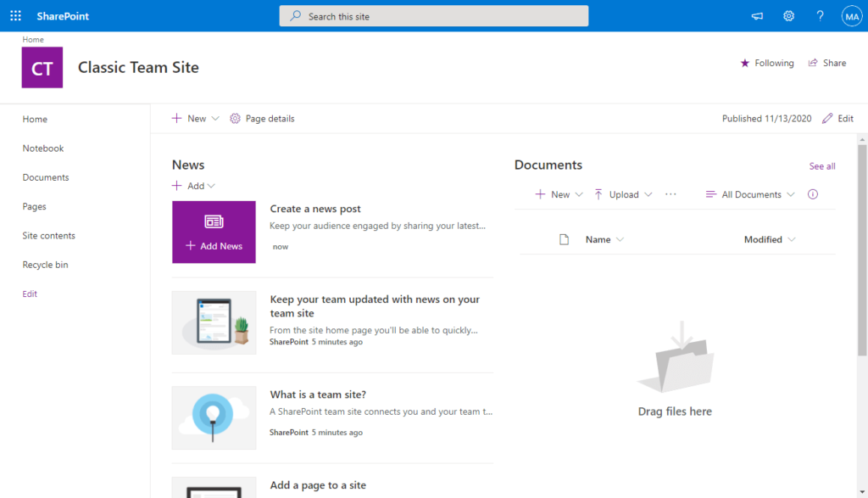The height and width of the screenshot is (498, 868).
Task: Click the search magnifier icon
Action: click(296, 16)
